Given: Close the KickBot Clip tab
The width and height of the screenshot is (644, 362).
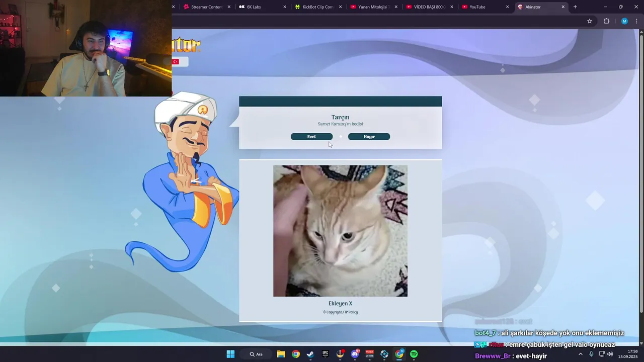Looking at the screenshot, I should tap(341, 7).
